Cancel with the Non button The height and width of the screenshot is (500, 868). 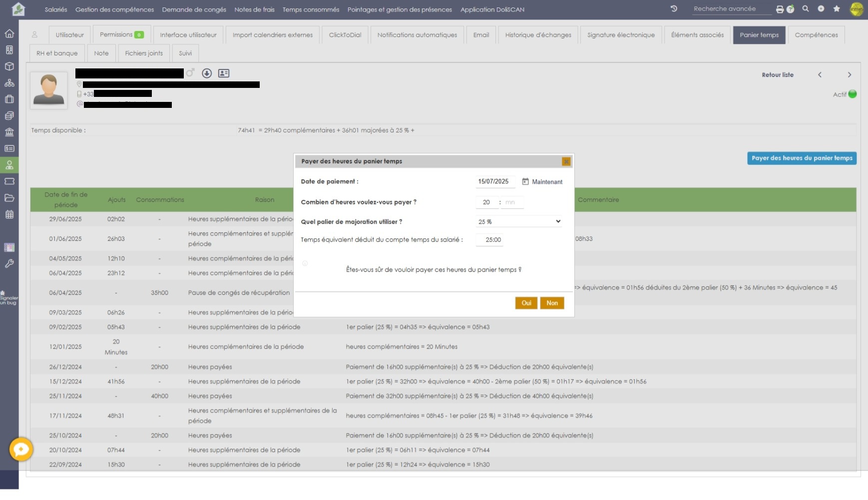tap(552, 303)
